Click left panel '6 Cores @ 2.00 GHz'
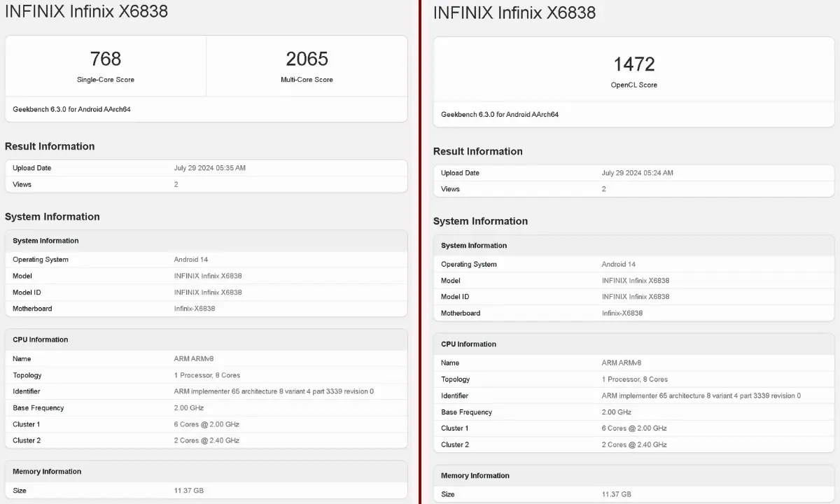840x504 pixels. tap(206, 424)
